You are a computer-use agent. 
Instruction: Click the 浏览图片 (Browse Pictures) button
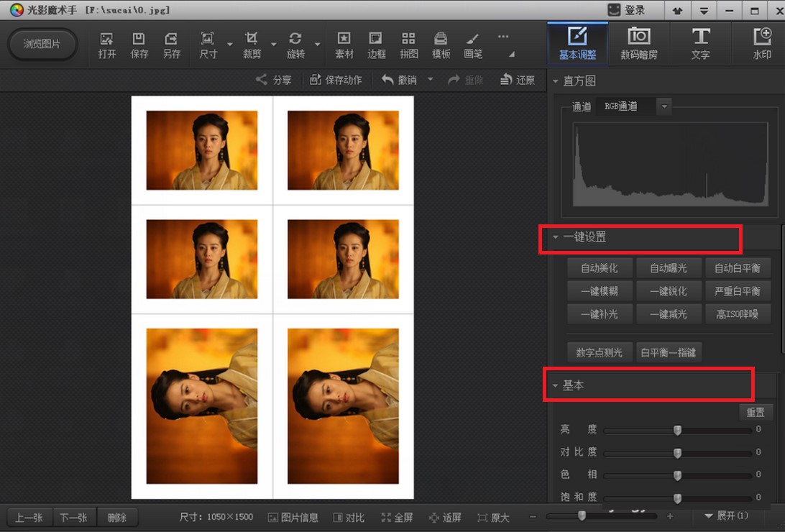(42, 44)
